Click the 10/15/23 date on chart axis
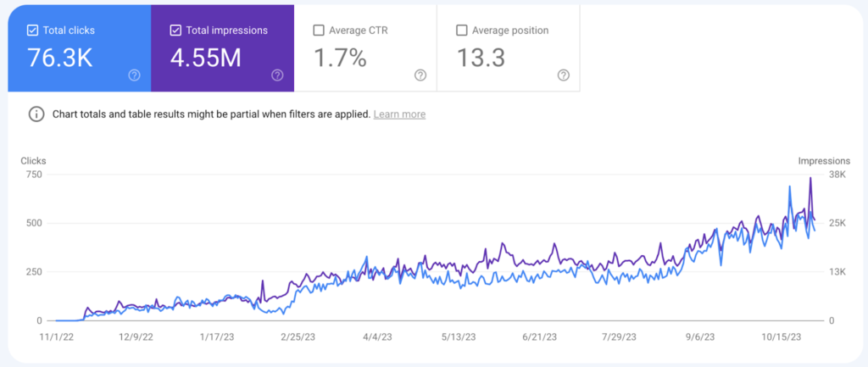This screenshot has height=367, width=868. tap(781, 336)
